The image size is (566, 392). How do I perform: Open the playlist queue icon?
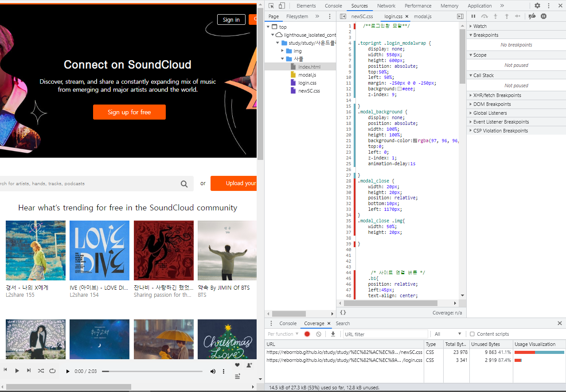pyautogui.click(x=238, y=376)
